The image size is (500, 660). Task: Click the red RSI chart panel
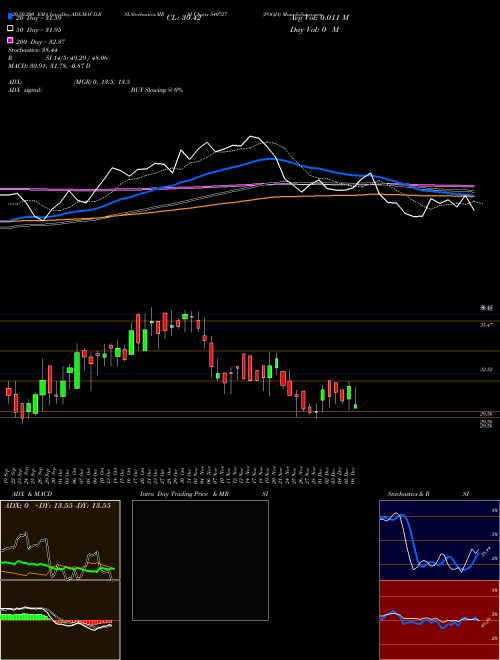(439, 620)
